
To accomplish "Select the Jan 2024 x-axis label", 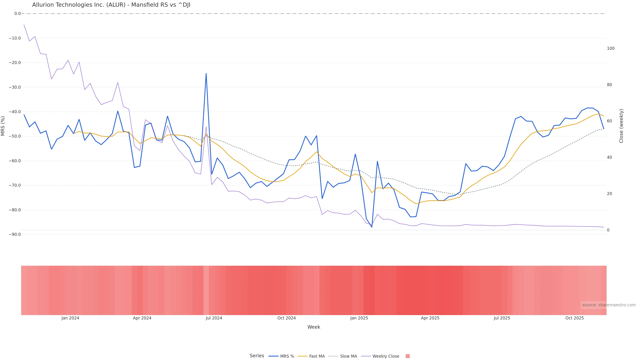I will click(70, 318).
